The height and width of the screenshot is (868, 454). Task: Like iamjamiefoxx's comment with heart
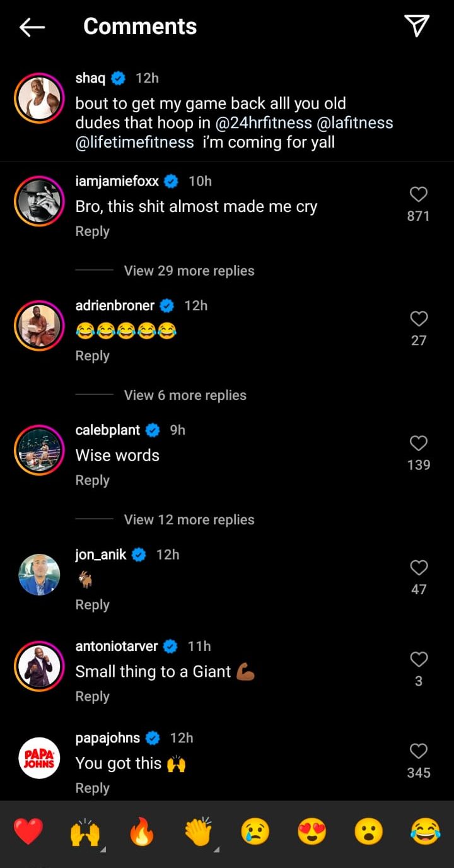(419, 194)
